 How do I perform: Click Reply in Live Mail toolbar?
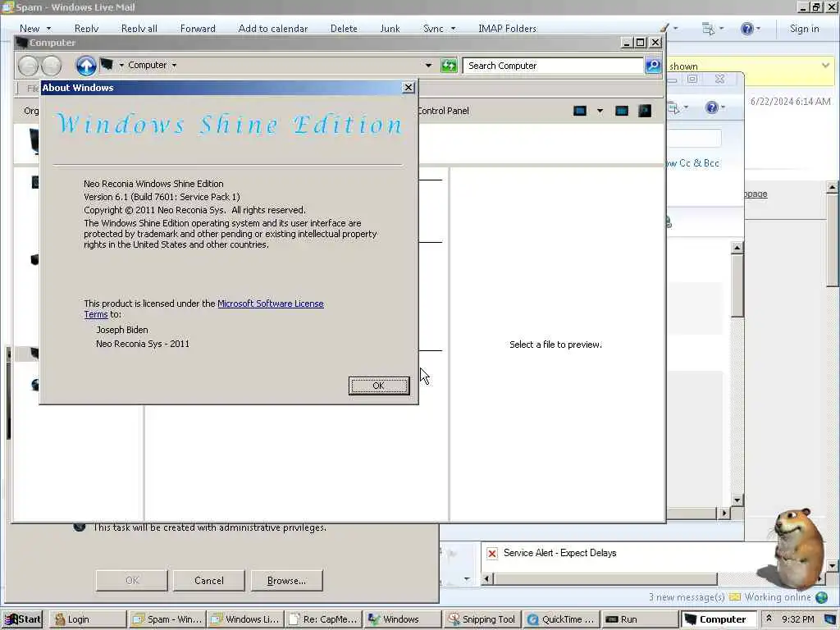tap(86, 29)
